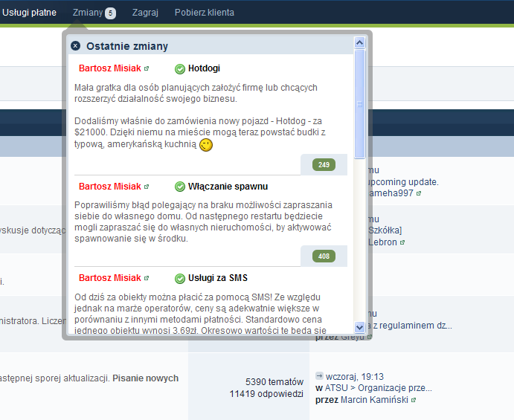Click green checkmark icon next to Hotdogi
Image resolution: width=514 pixels, height=420 pixels.
click(x=179, y=69)
